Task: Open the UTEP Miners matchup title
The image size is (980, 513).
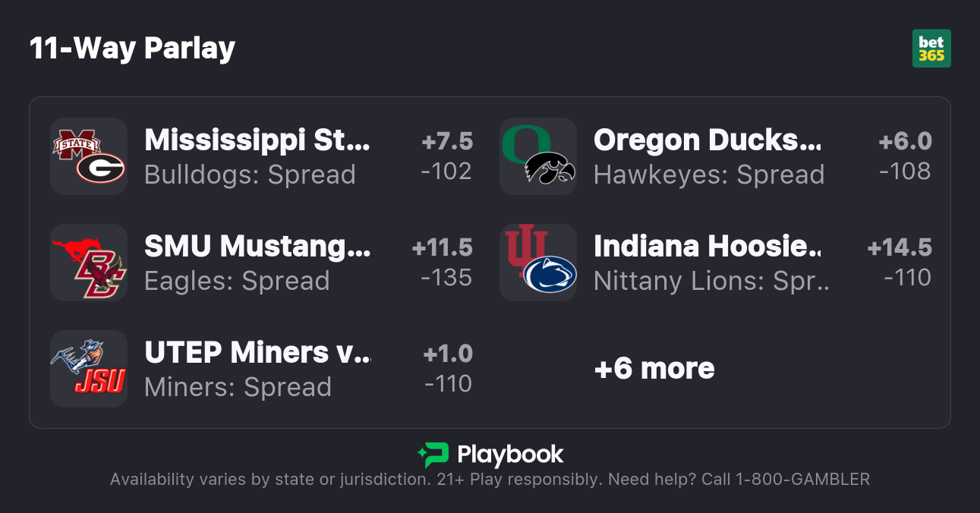Action: (257, 353)
